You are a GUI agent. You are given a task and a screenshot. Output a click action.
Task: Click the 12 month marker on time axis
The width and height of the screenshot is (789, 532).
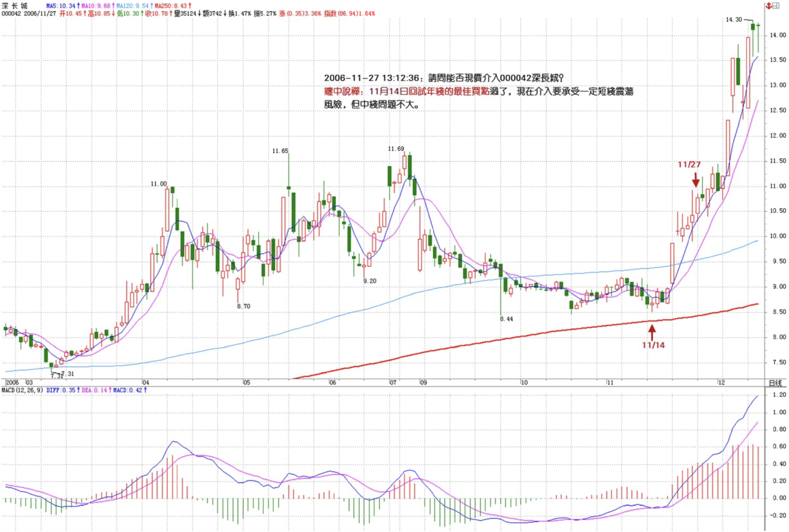tap(721, 382)
